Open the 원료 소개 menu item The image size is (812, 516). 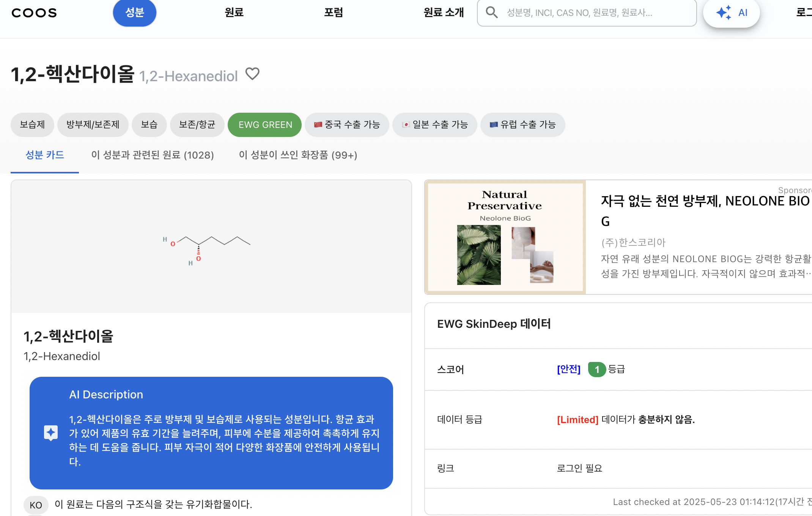click(x=444, y=13)
